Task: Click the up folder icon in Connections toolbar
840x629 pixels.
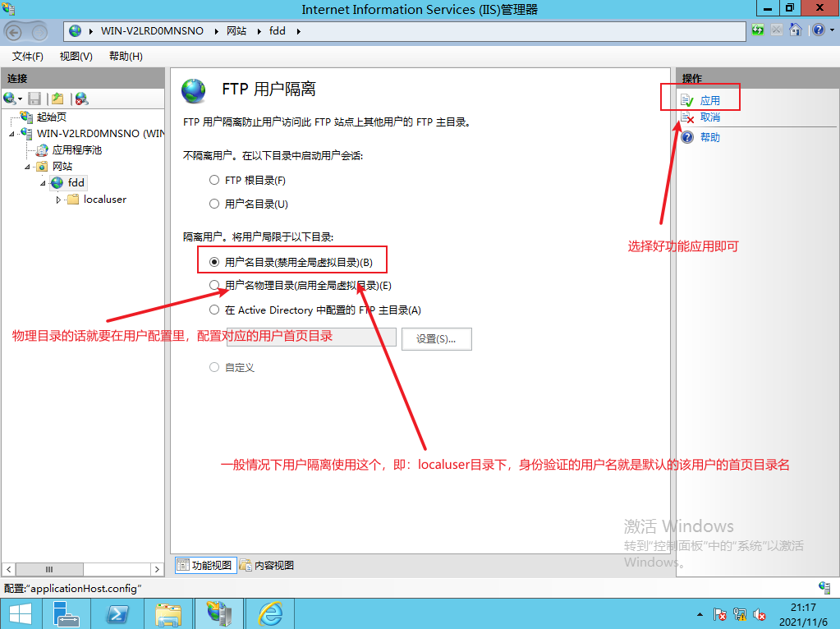Action: [57, 99]
